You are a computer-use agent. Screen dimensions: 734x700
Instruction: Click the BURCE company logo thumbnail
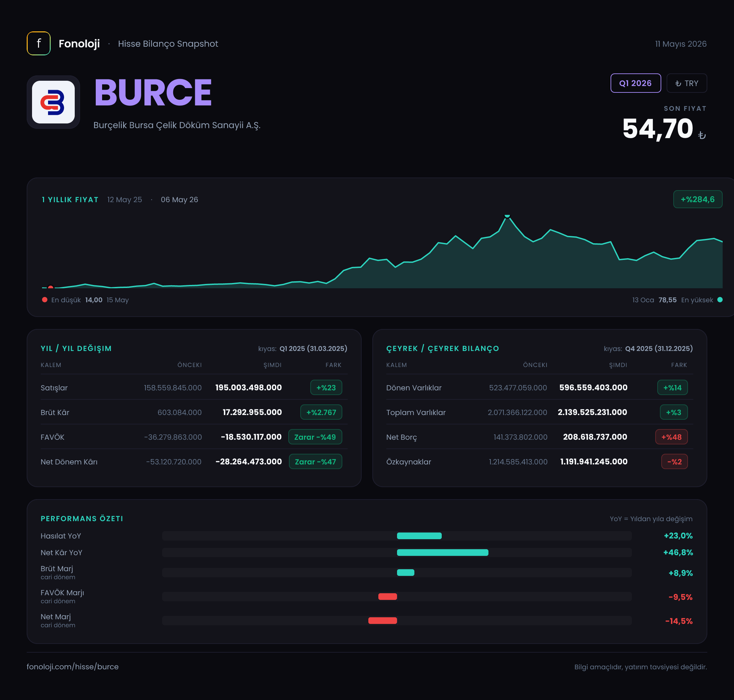(53, 102)
